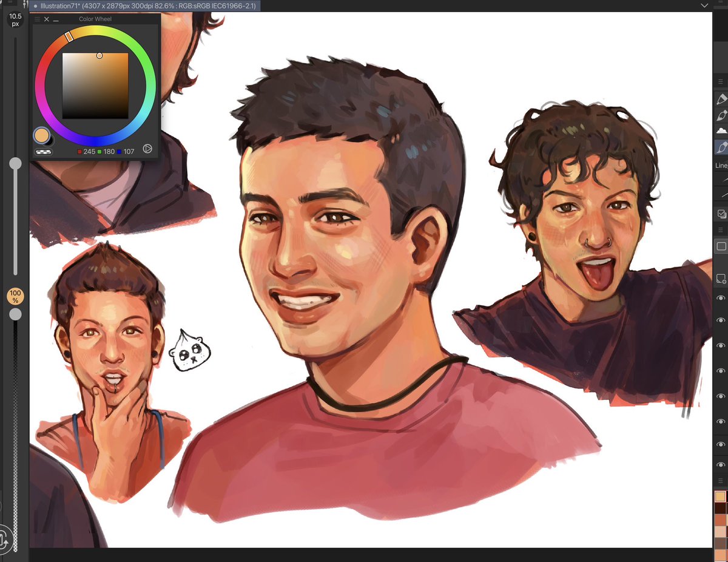
Task: Select the cloud-shaped airbrush sub tool icon
Action: pyautogui.click(x=721, y=130)
